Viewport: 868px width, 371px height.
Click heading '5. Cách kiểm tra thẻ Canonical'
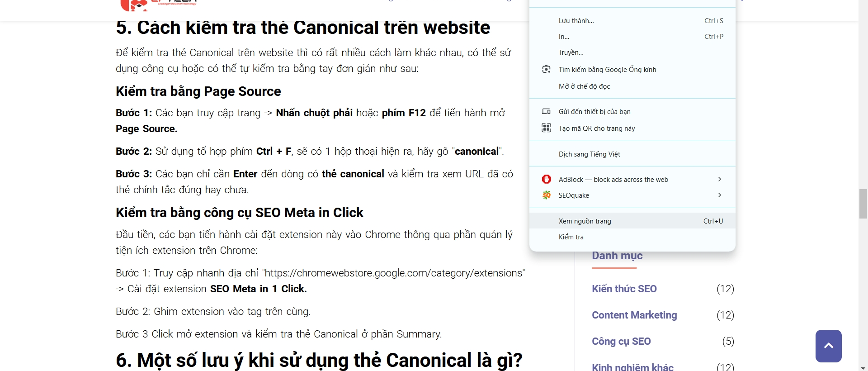tap(303, 27)
